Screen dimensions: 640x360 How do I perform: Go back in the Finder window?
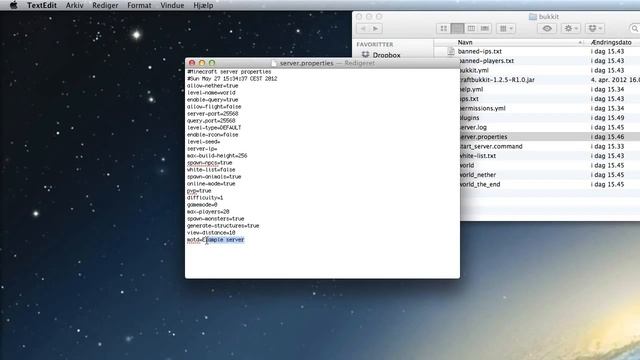click(x=363, y=29)
